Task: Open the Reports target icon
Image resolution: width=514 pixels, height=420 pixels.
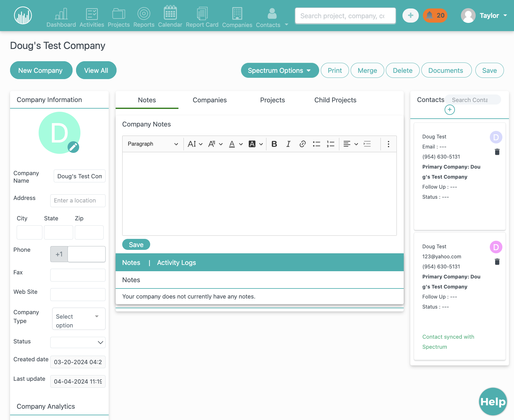Action: pos(144,14)
